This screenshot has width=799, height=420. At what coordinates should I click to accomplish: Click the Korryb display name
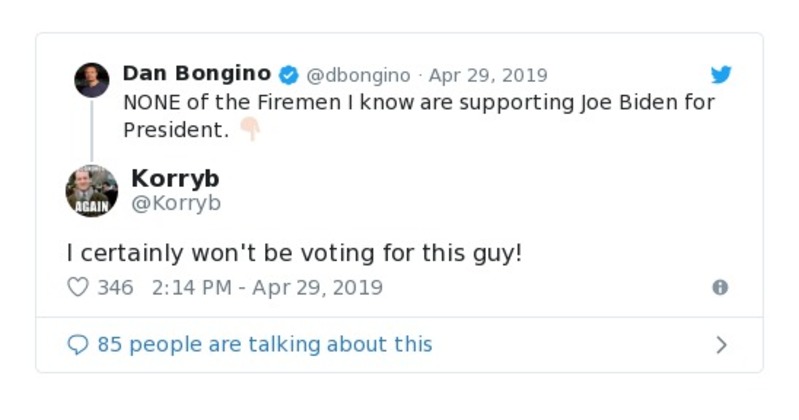(175, 178)
